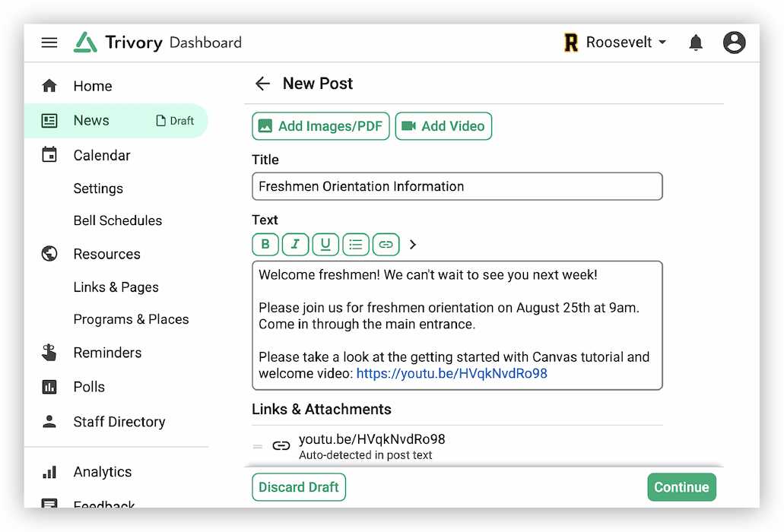Click the link icon beside youtu.be attachment

click(x=281, y=445)
